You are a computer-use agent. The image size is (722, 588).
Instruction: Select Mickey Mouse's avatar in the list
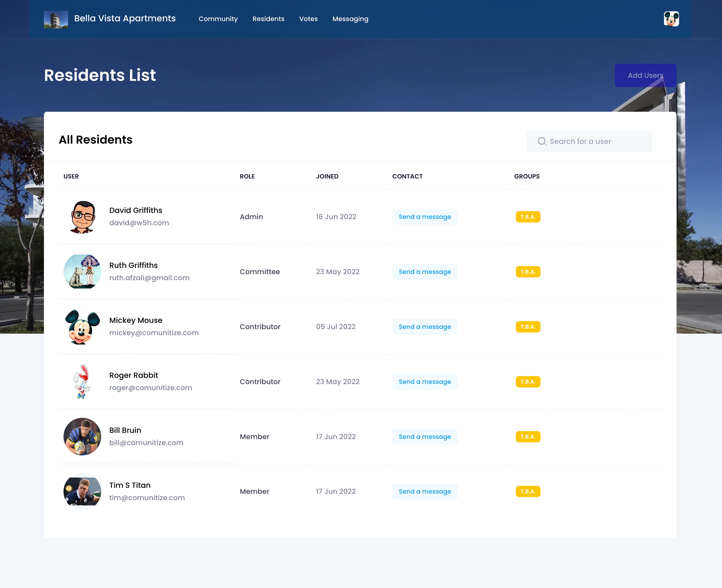tap(82, 327)
